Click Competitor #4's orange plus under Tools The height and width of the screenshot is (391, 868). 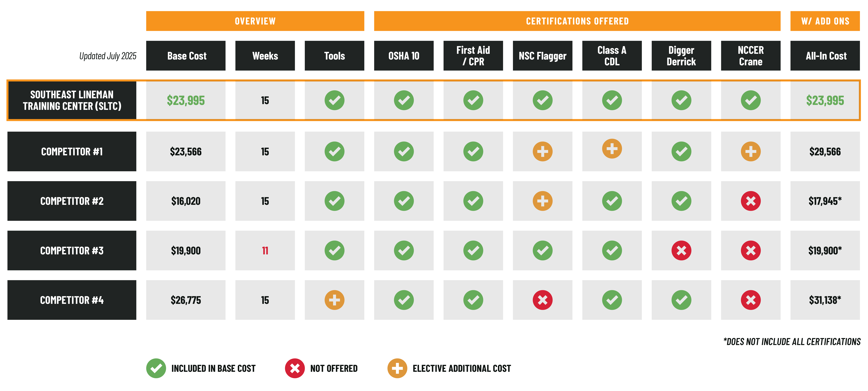pos(334,300)
